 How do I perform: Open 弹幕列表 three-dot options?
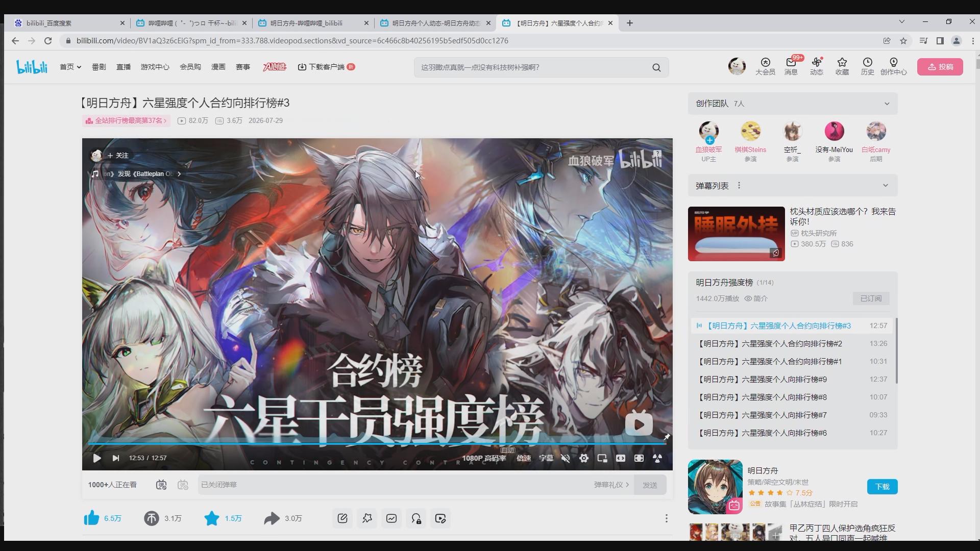tap(739, 186)
